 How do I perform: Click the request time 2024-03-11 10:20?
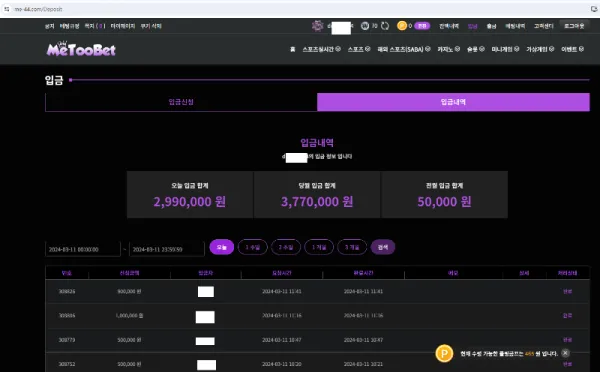tap(282, 364)
